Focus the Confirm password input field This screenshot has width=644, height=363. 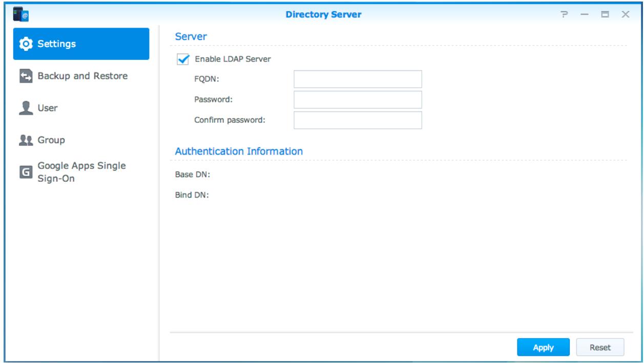pos(358,120)
